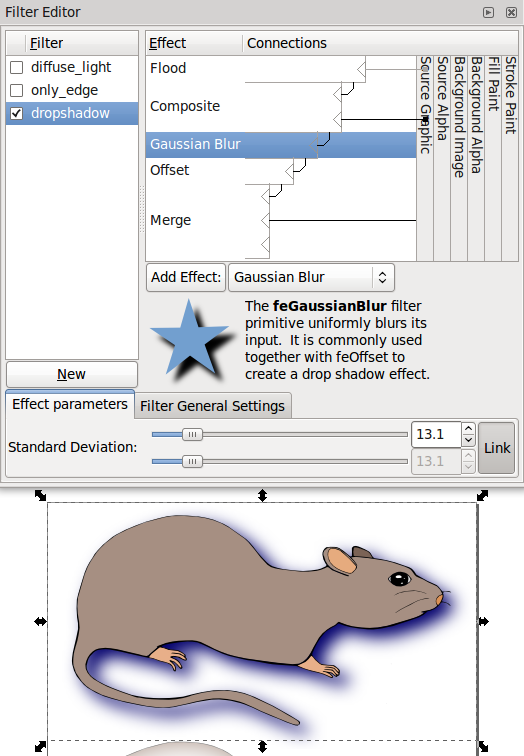
Task: Click the bottom-center canvas resize handle
Action: (x=262, y=747)
